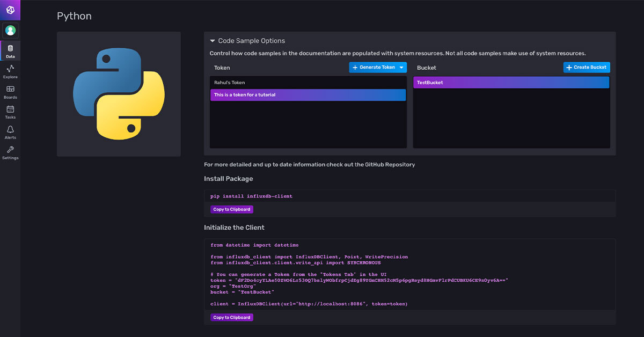Click the InfluxDB logo icon
Viewport: 644px width, 337px height.
pos(10,10)
